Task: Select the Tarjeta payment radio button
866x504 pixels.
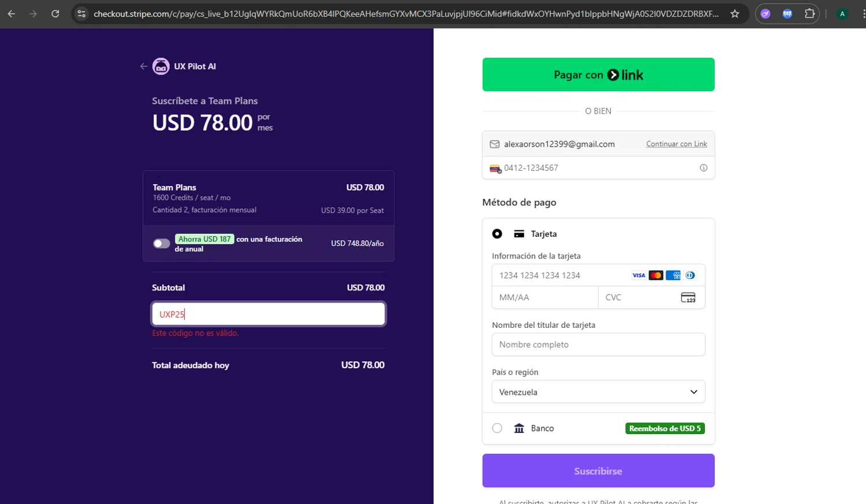Action: coord(497,234)
